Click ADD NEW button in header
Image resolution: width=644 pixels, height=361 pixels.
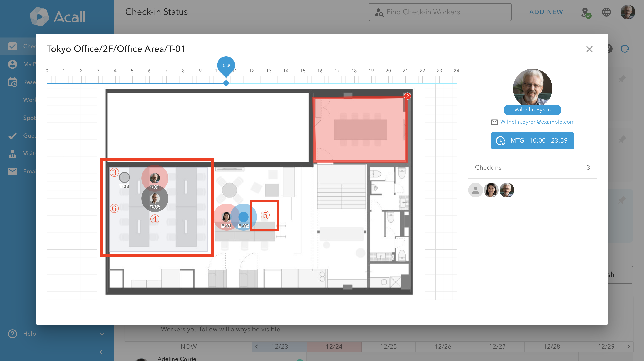pyautogui.click(x=540, y=12)
